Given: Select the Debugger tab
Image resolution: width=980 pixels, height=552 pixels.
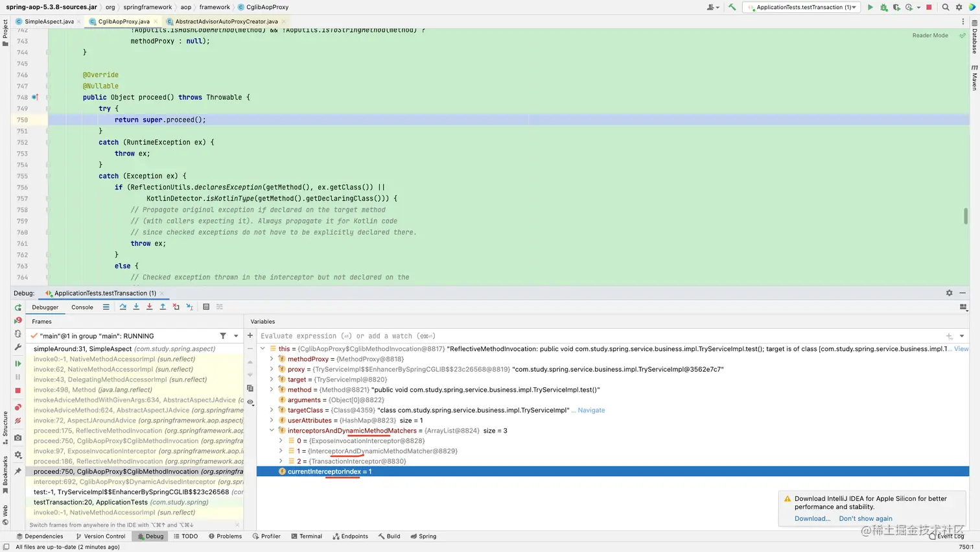Looking at the screenshot, I should pos(45,307).
